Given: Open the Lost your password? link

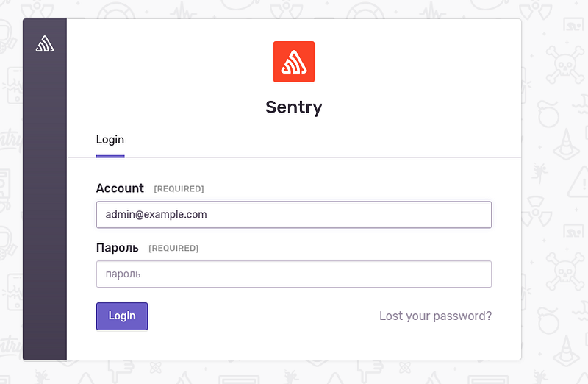Looking at the screenshot, I should (x=435, y=316).
